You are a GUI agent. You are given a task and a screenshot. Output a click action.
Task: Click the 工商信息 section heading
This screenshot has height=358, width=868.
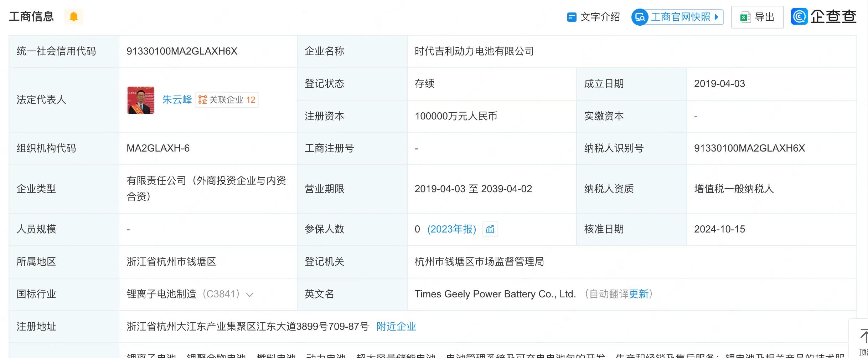pos(31,17)
